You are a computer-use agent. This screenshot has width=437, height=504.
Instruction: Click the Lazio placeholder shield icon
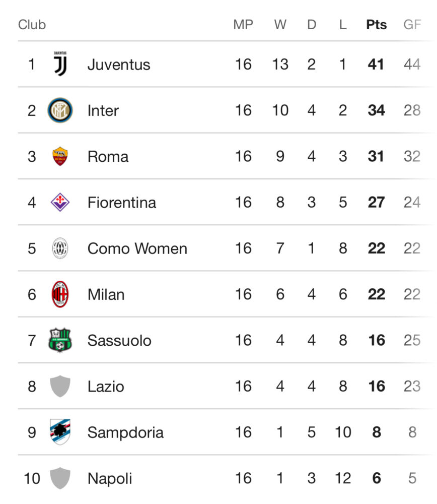[60, 386]
